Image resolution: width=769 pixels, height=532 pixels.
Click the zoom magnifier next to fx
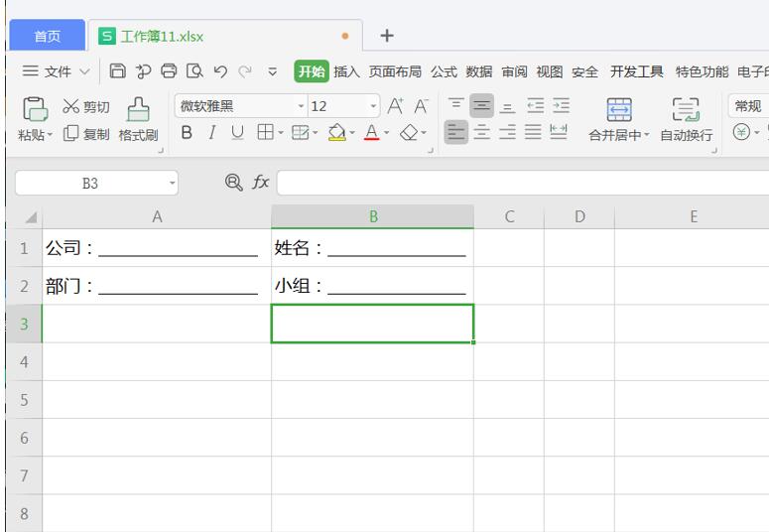[x=233, y=182]
